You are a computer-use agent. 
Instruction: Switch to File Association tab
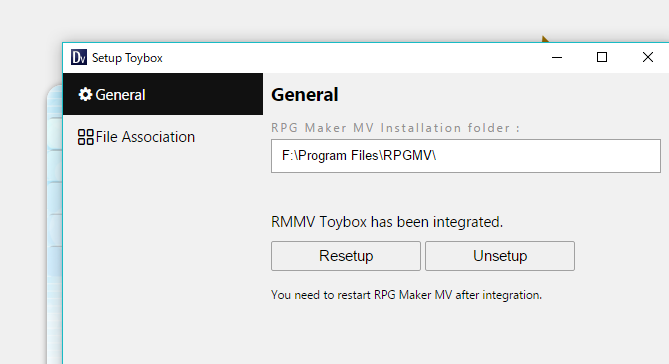click(163, 137)
